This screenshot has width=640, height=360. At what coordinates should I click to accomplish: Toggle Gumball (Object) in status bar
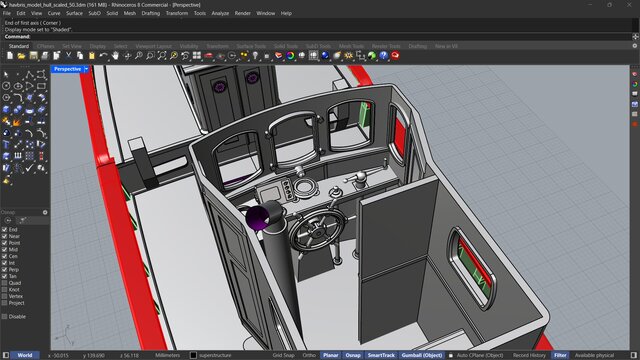422,356
